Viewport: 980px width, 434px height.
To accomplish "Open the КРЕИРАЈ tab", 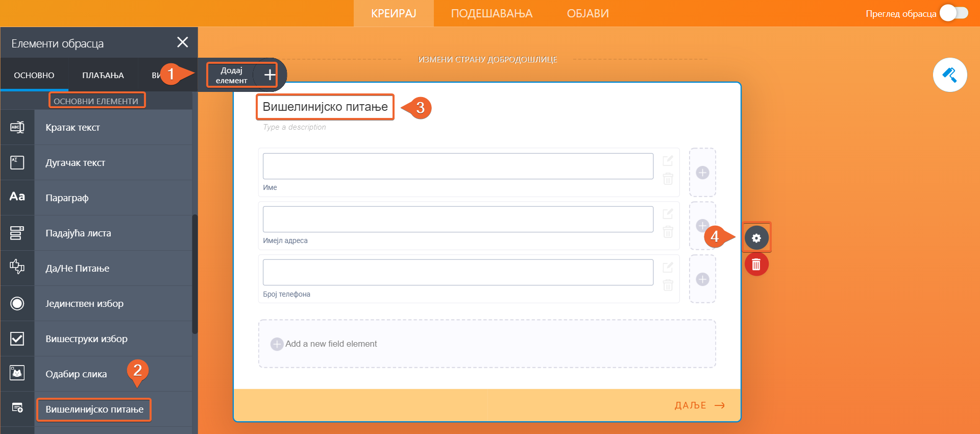I will pyautogui.click(x=394, y=13).
